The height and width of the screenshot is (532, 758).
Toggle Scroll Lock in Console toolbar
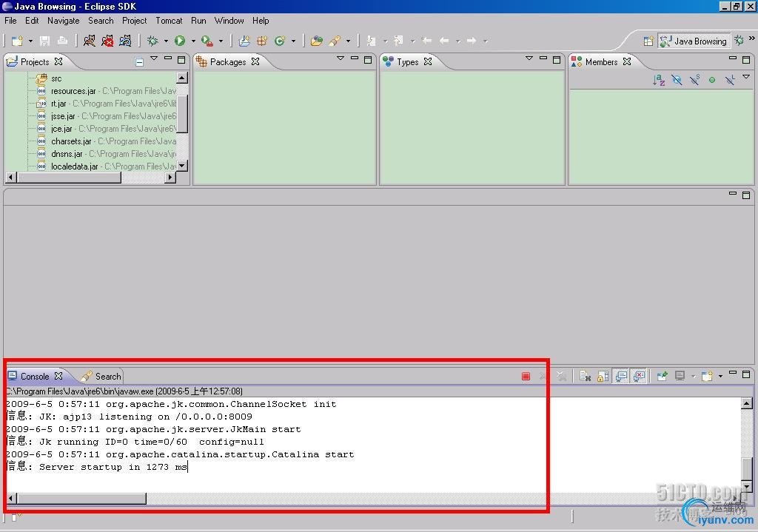click(x=603, y=376)
